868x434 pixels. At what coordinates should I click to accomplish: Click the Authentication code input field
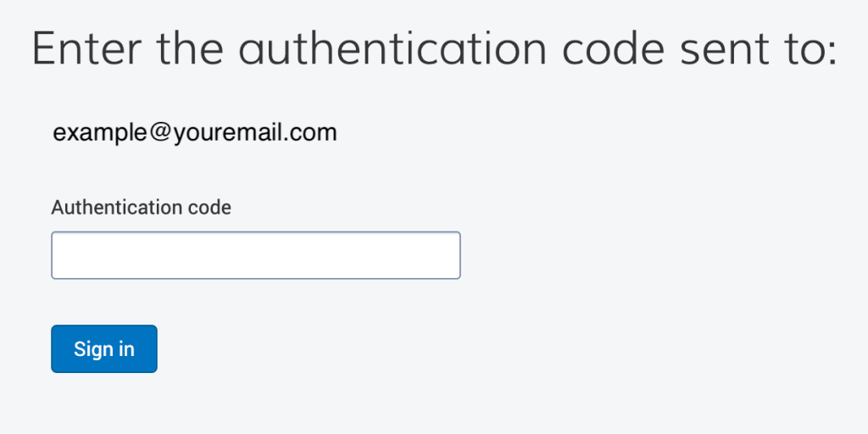[x=256, y=255]
